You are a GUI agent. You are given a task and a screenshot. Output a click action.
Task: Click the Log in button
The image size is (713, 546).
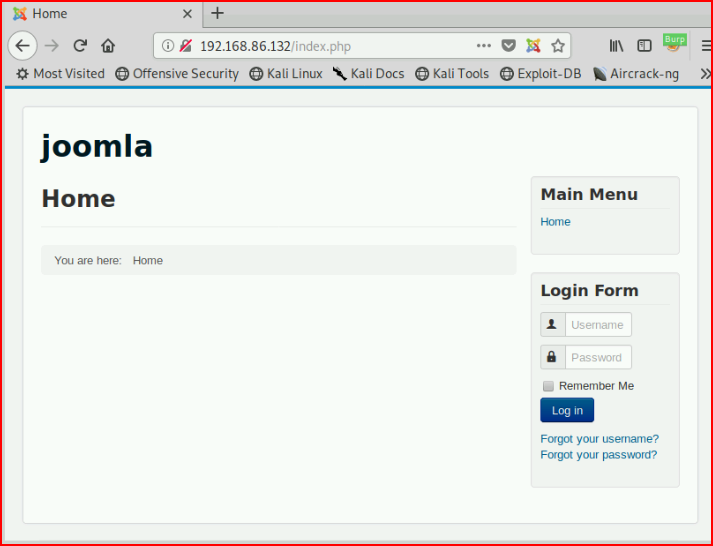[x=567, y=410]
